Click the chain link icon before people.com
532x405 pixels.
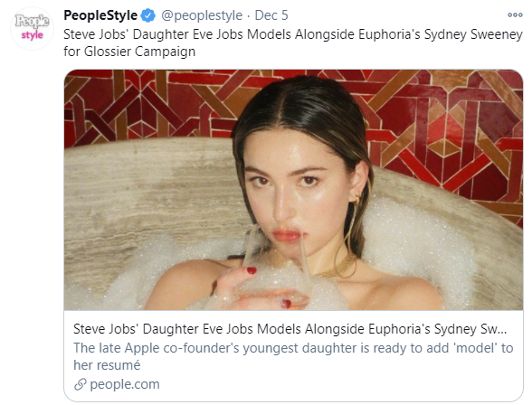[80, 384]
